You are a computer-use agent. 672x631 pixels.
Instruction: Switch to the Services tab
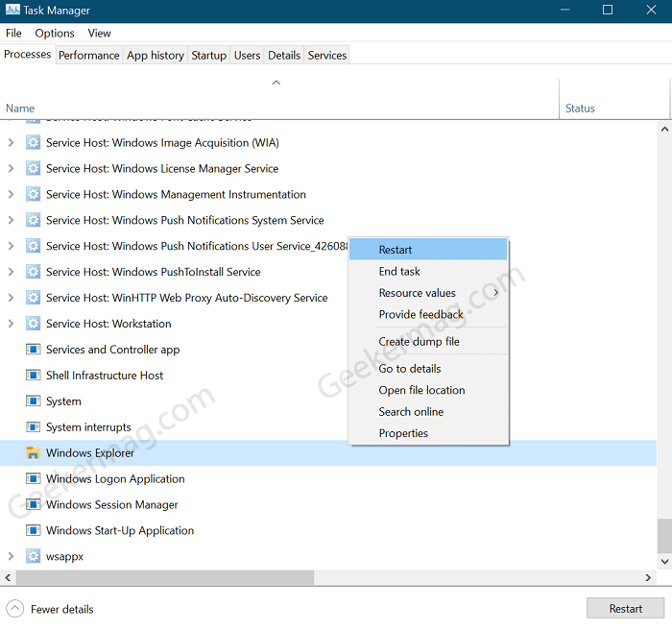(x=327, y=56)
